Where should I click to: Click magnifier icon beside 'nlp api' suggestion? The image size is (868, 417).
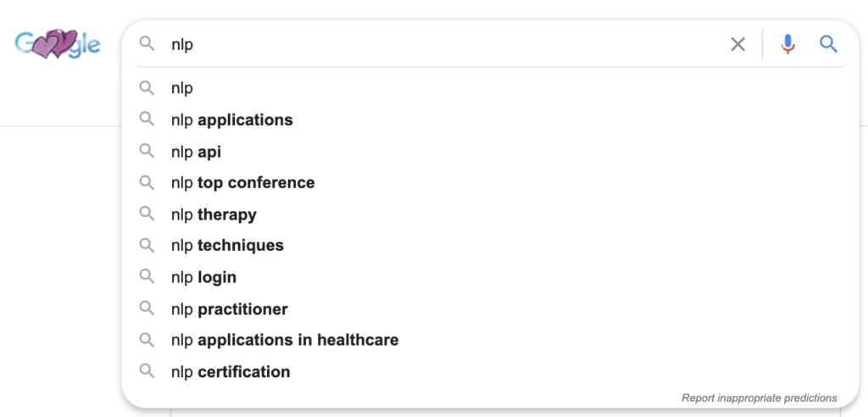click(x=147, y=152)
